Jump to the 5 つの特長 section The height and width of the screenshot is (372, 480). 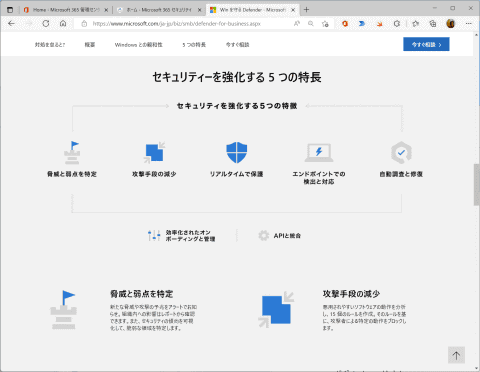(194, 45)
